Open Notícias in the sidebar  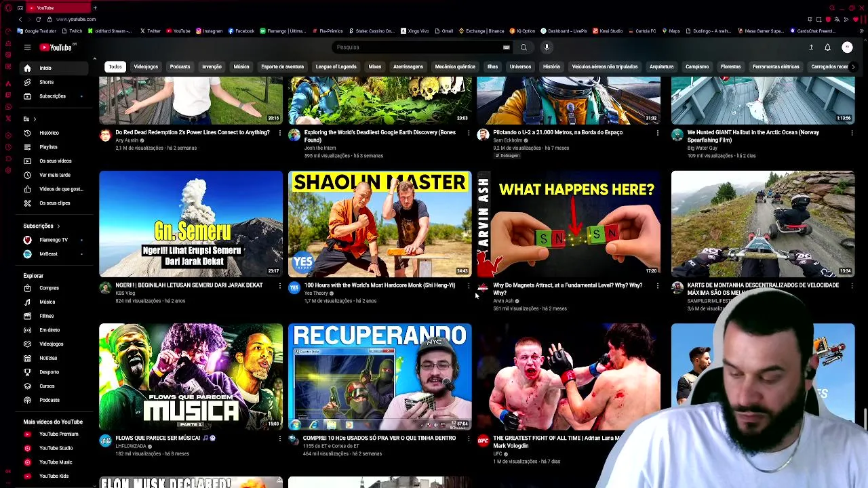tap(54, 358)
